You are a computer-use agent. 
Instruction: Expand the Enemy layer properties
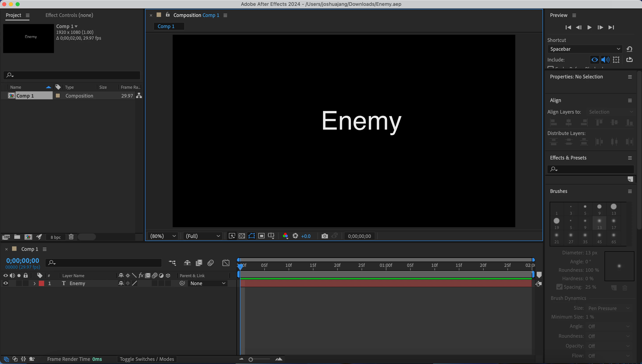(x=35, y=284)
